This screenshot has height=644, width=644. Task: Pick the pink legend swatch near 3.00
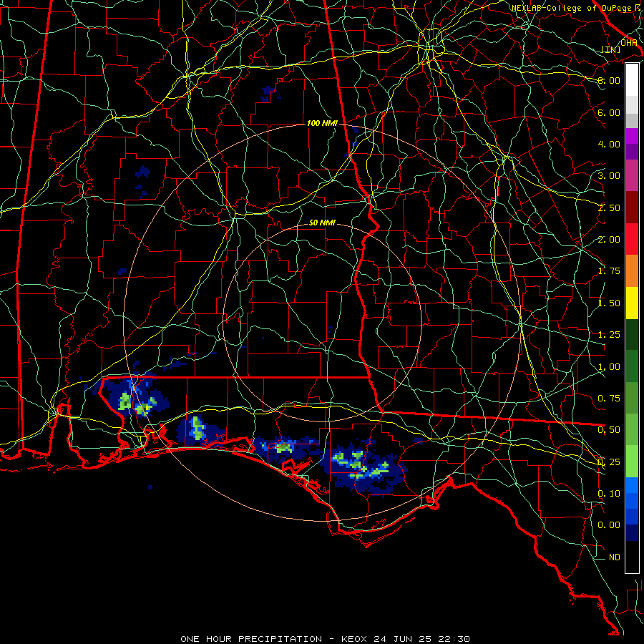pyautogui.click(x=632, y=175)
